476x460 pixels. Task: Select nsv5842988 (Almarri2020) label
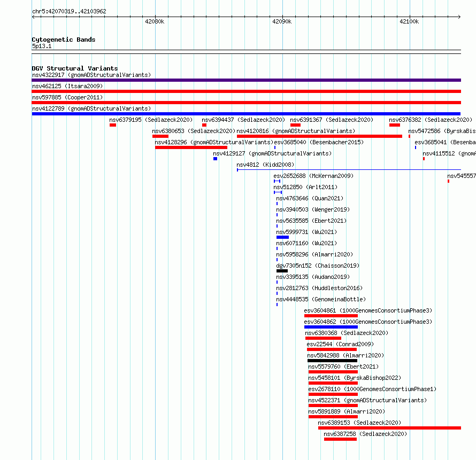coord(346,355)
